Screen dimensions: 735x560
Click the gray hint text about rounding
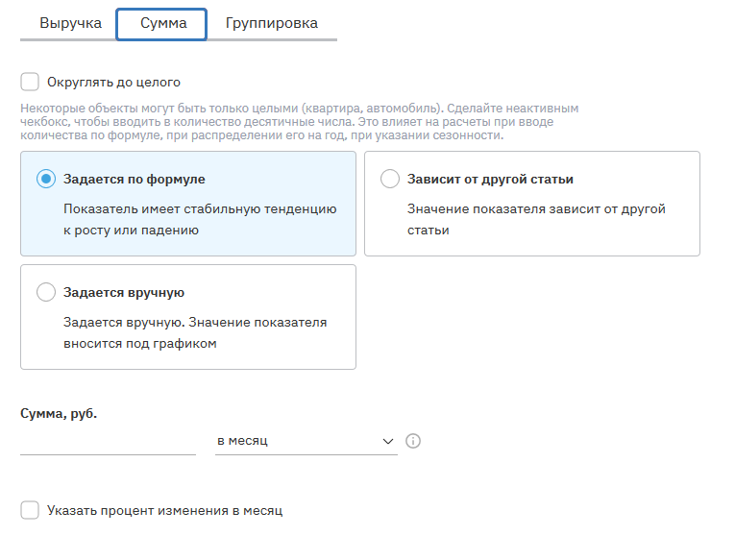[x=299, y=123]
